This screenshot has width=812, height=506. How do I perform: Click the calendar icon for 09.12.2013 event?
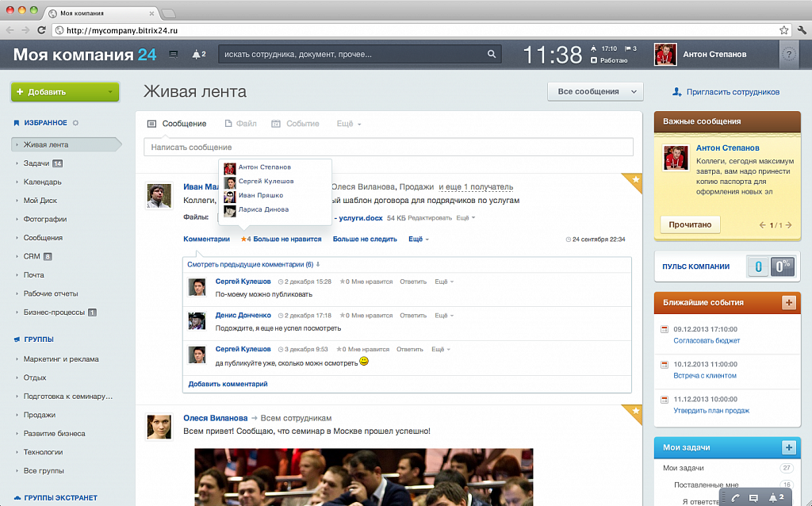click(665, 329)
